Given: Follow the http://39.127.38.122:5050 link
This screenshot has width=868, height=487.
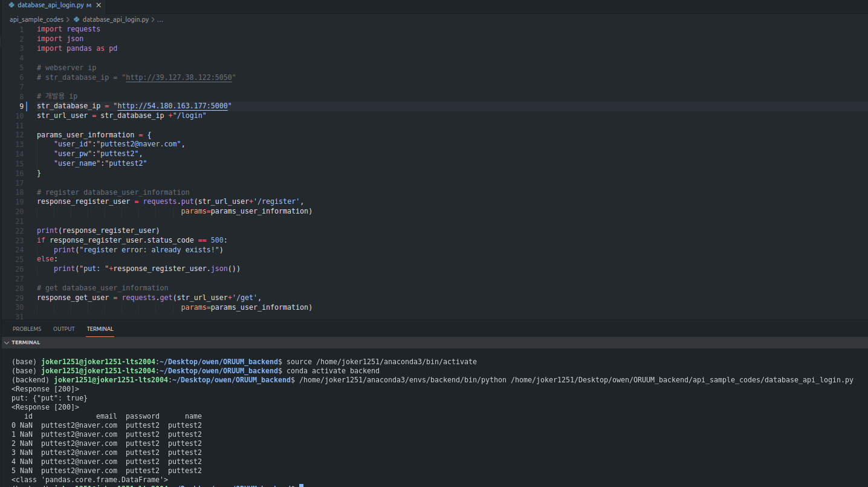Looking at the screenshot, I should (x=179, y=77).
